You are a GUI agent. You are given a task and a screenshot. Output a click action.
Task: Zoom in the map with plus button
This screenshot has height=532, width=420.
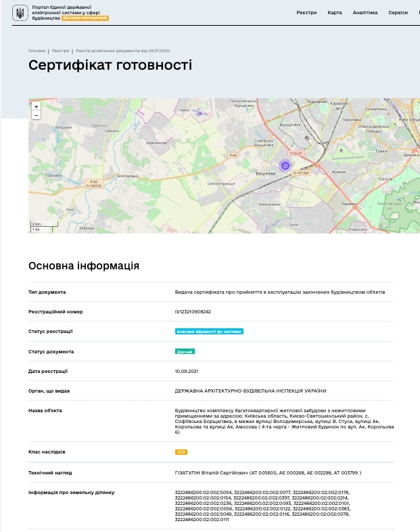point(37,106)
